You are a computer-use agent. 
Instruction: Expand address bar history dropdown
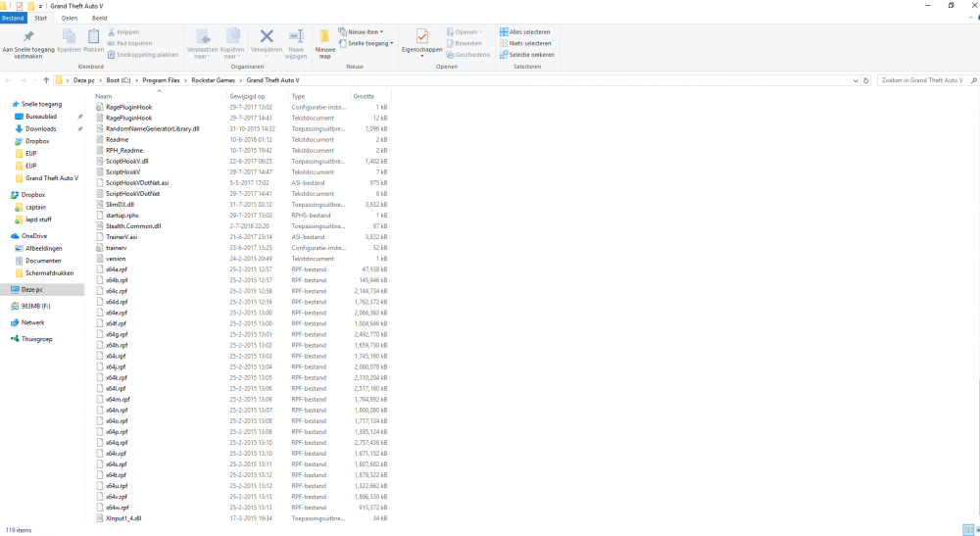click(x=855, y=80)
